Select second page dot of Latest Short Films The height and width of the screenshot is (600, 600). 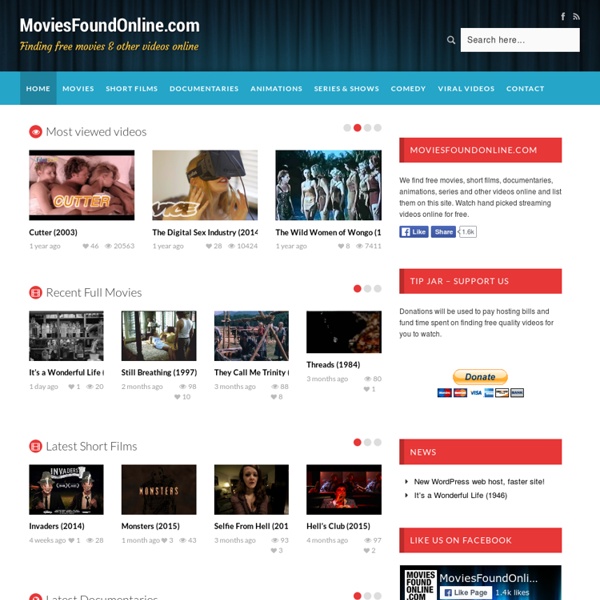coord(367,442)
